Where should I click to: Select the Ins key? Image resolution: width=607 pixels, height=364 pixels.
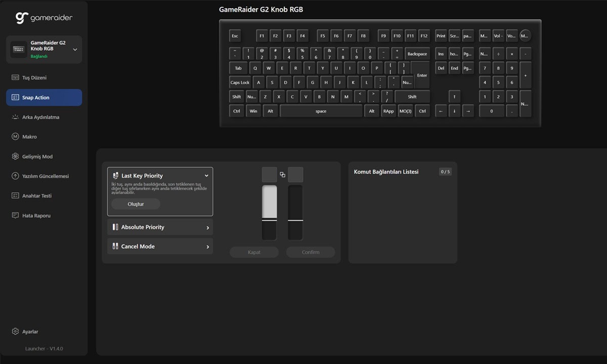[x=441, y=54]
